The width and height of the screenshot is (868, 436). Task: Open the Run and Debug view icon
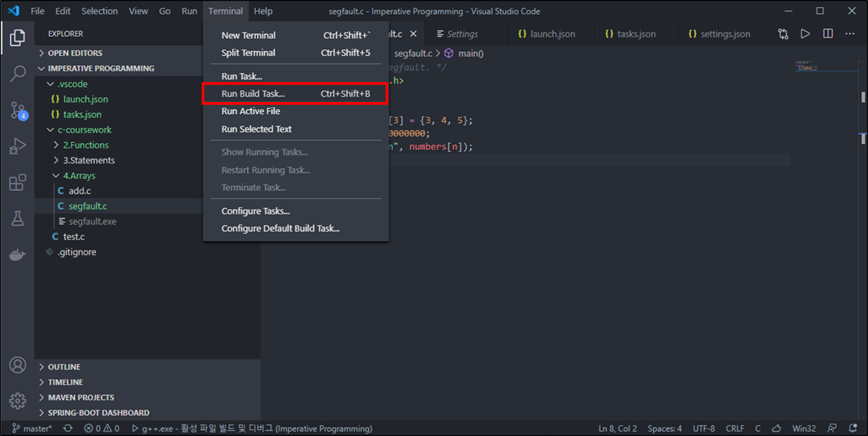[17, 146]
